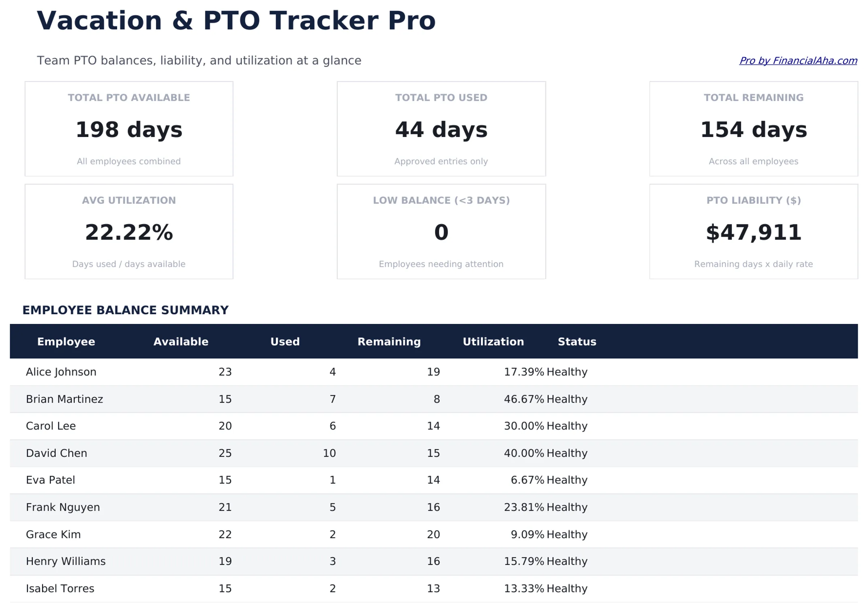Image resolution: width=868 pixels, height=612 pixels.
Task: Sort the table by Utilization column
Action: 493,342
